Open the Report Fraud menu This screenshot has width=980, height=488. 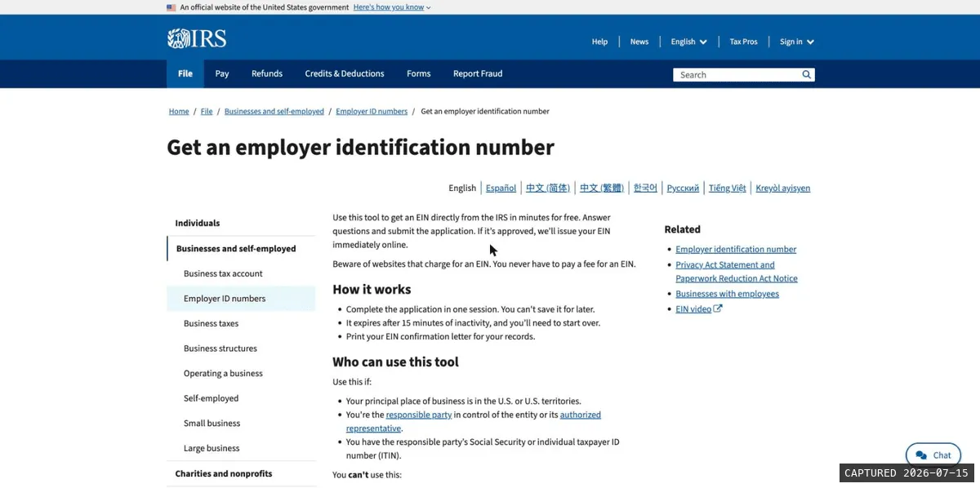(x=478, y=73)
